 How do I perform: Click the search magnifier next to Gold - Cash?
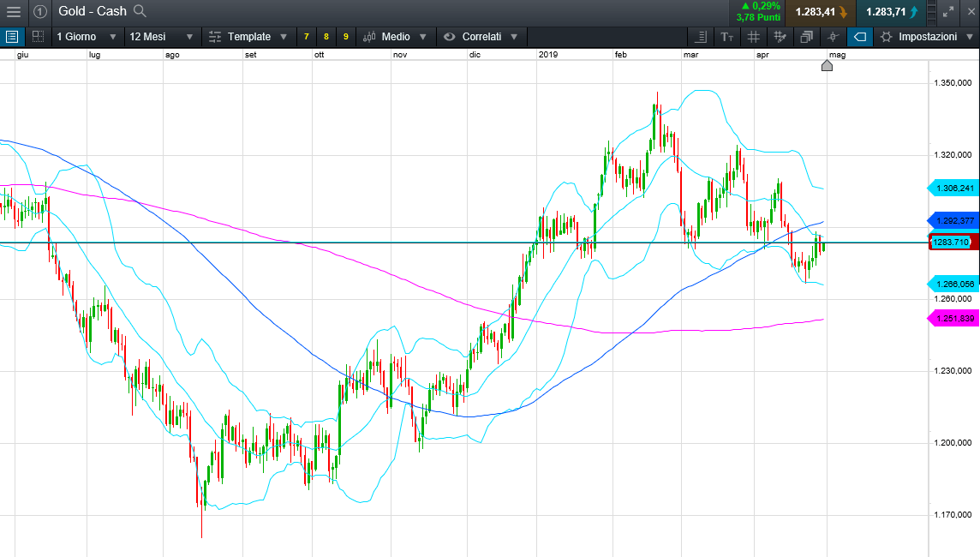[x=140, y=12]
